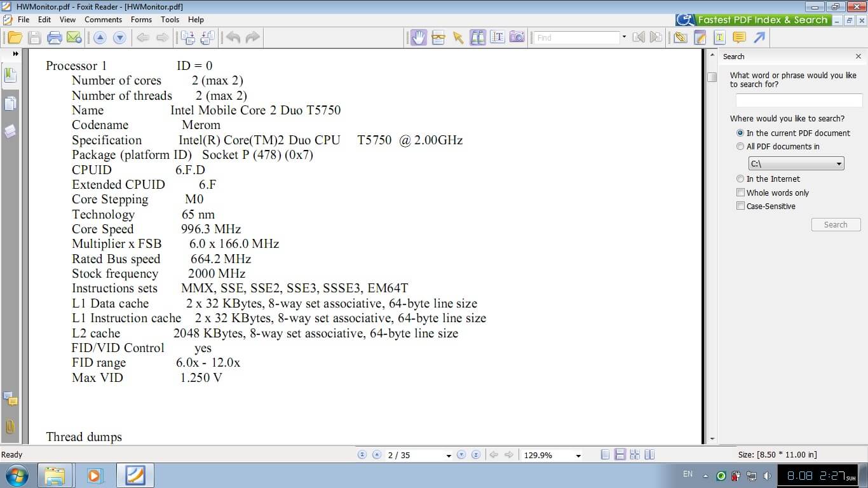Click the Open file folder icon
This screenshot has height=488, width=868.
pos(15,37)
